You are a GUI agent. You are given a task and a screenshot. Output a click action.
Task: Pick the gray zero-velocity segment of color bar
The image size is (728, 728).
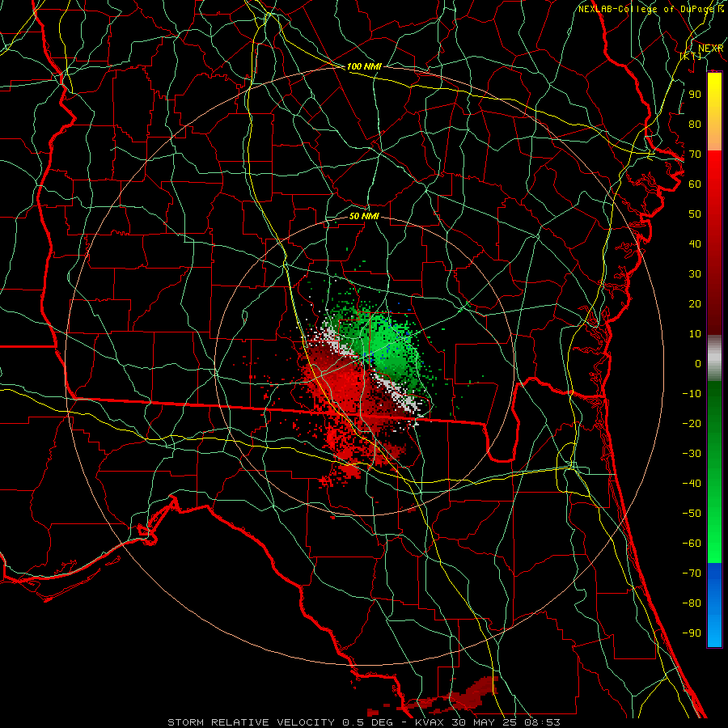(x=714, y=358)
